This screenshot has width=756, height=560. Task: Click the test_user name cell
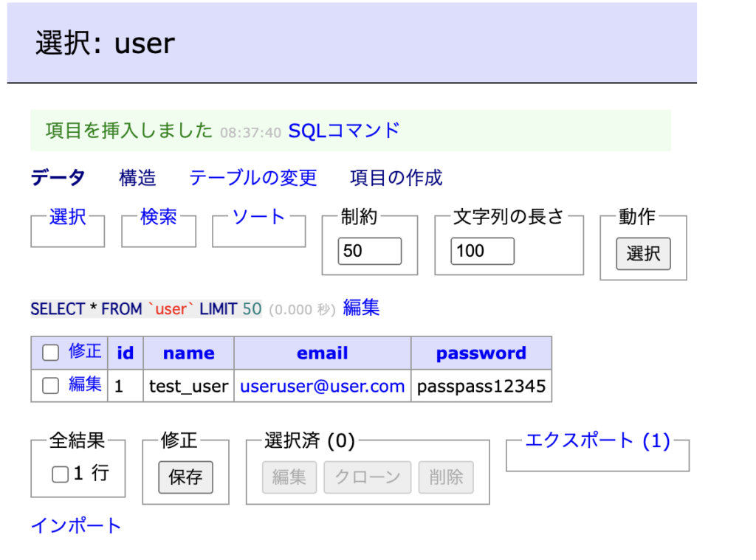point(188,386)
